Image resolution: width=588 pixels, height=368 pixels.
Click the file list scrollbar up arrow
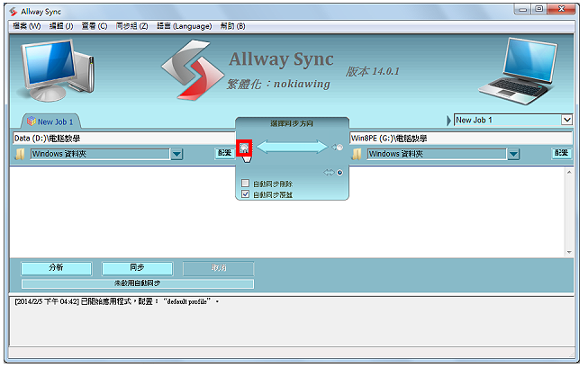tap(569, 173)
